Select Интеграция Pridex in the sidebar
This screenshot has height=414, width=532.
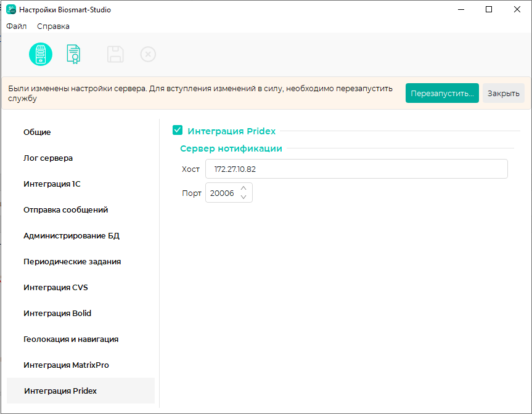coord(81,391)
